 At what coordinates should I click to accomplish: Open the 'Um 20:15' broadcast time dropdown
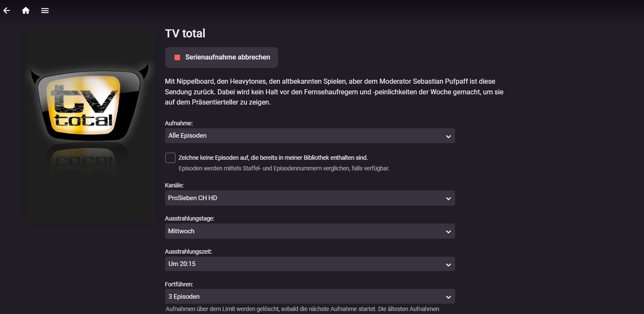(x=306, y=264)
